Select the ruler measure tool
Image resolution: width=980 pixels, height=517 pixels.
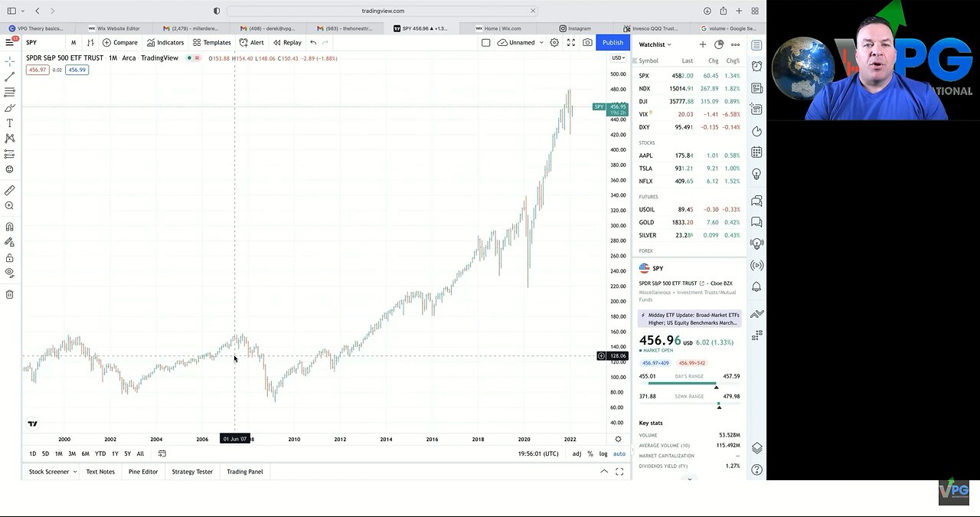click(x=9, y=190)
